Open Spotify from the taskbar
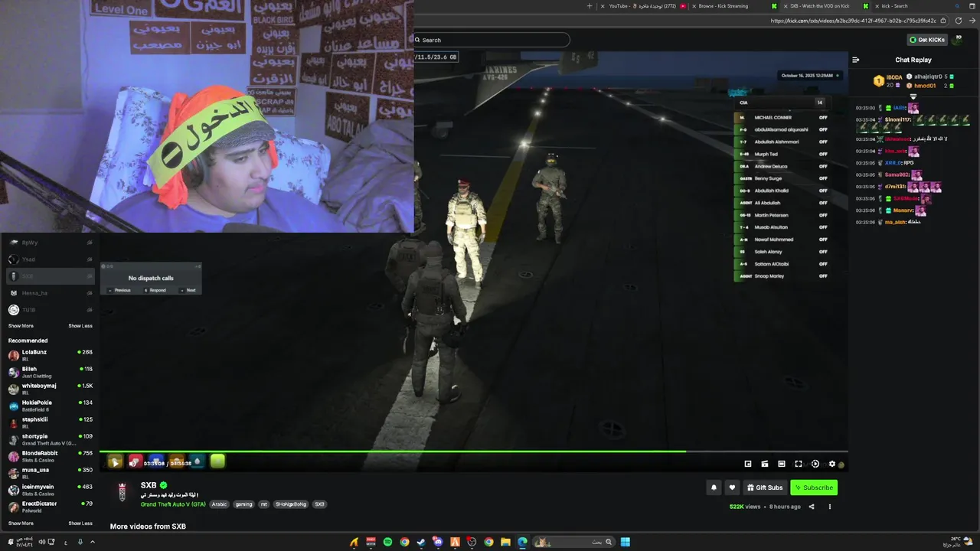 pos(387,542)
